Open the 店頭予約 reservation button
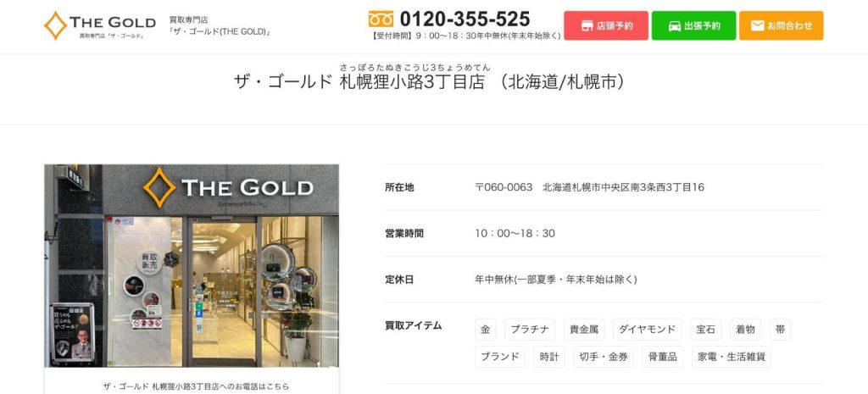The width and height of the screenshot is (868, 394). [606, 25]
